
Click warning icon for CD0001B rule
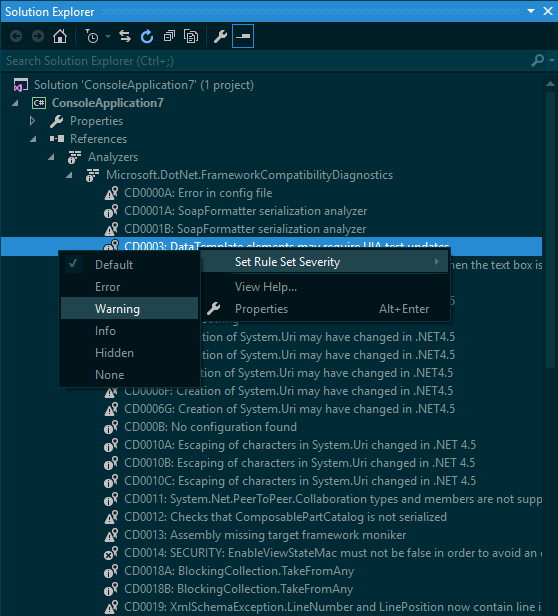point(111,229)
